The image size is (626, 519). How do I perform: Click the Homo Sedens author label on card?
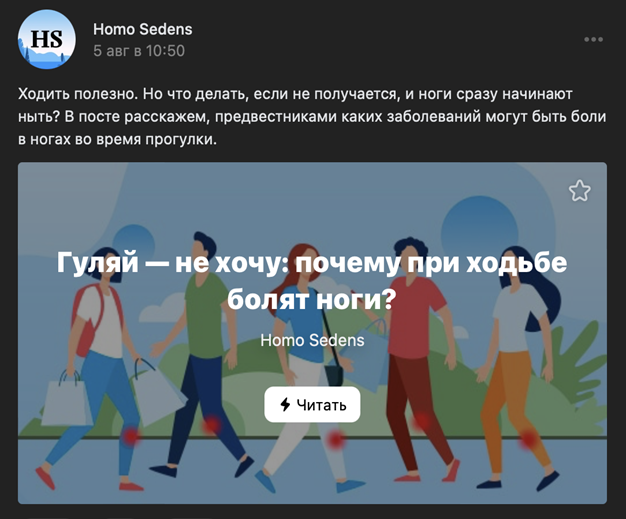[x=312, y=341]
